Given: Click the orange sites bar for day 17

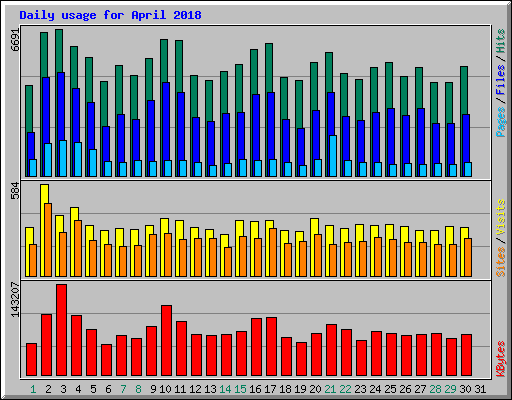Looking at the screenshot, I should pos(273,252).
